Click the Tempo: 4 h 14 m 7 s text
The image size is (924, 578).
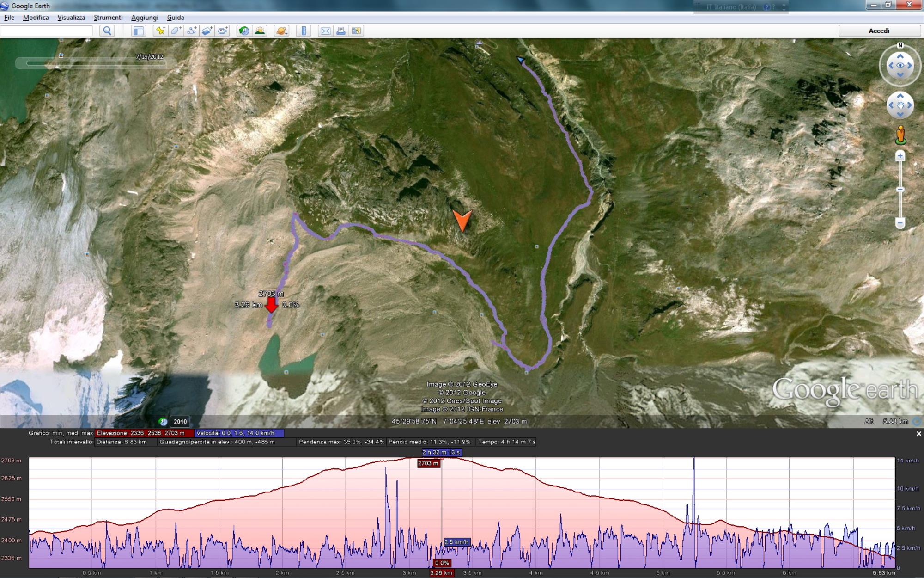tap(507, 442)
